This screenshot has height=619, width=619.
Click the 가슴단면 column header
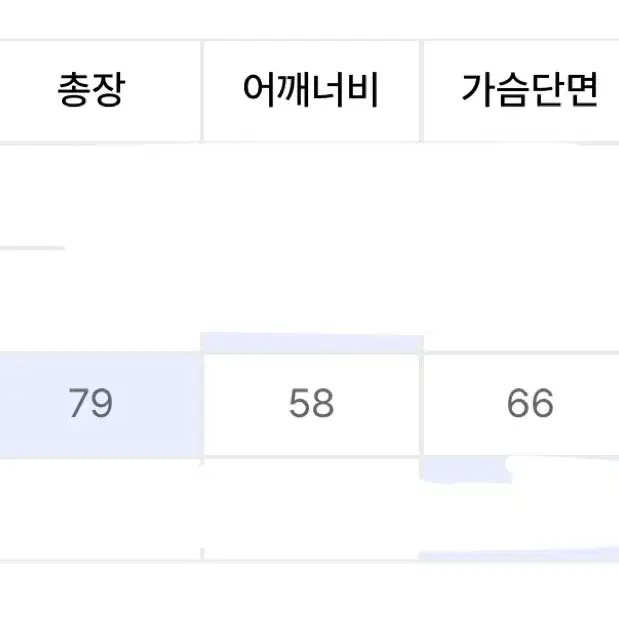click(x=529, y=90)
